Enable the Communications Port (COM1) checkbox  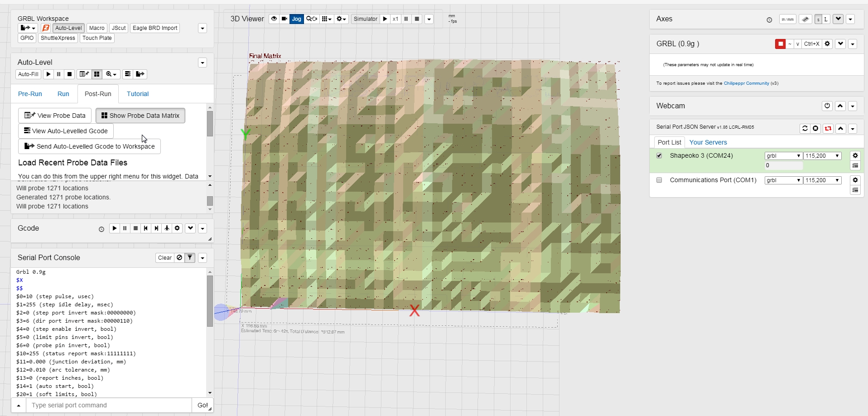659,180
